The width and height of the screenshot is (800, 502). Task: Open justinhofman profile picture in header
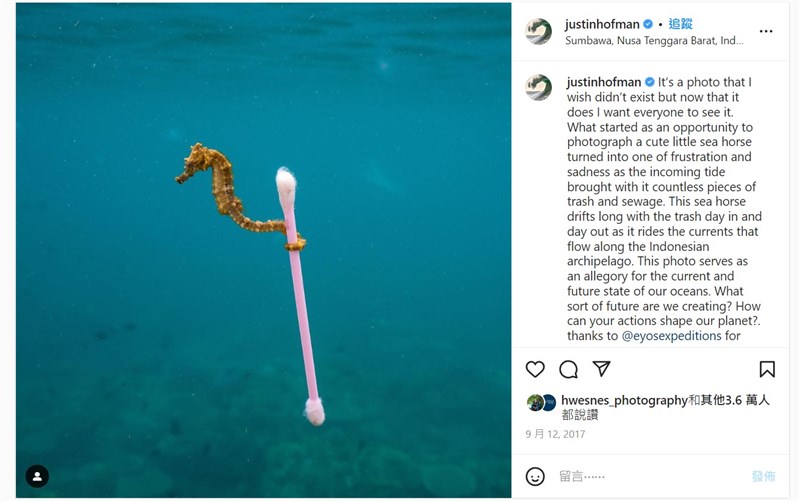point(539,31)
